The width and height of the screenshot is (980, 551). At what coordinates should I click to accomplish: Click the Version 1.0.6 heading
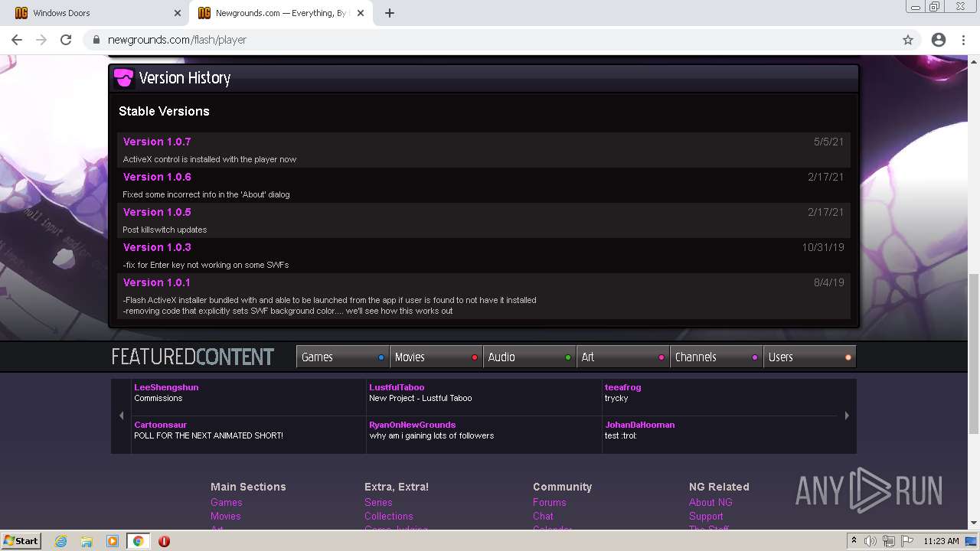157,177
